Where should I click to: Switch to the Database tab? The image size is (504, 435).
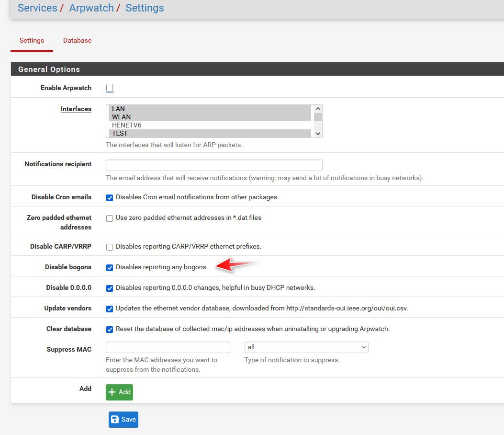(x=77, y=41)
